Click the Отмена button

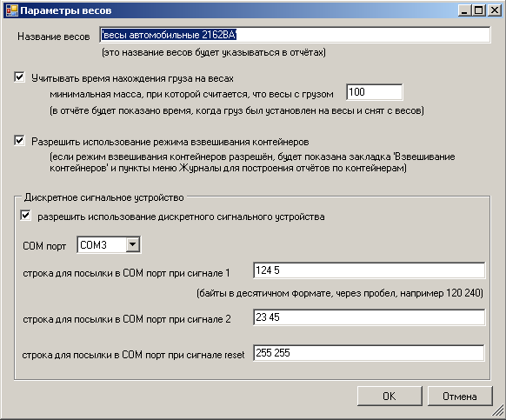460,397
